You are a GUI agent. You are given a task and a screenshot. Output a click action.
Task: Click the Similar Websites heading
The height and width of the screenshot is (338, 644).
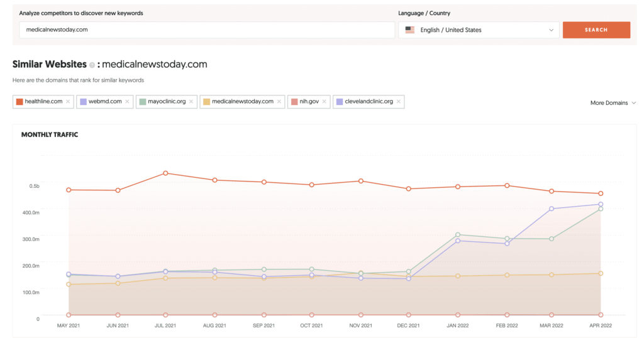point(49,65)
